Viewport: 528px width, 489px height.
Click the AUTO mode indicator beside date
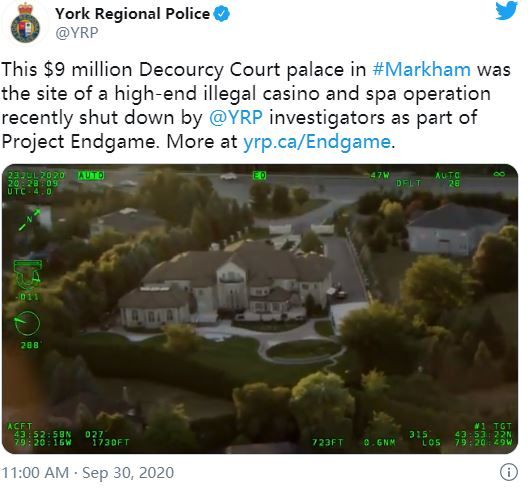[91, 175]
